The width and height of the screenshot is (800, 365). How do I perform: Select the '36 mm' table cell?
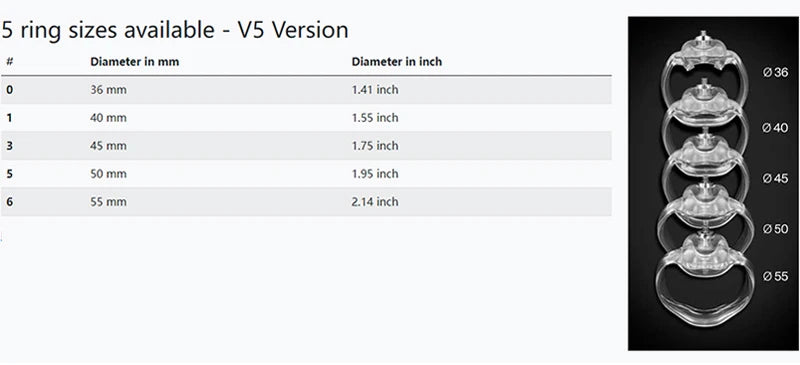108,90
